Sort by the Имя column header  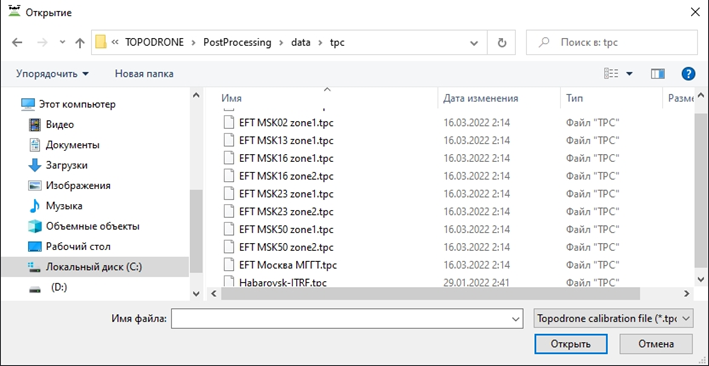point(232,98)
